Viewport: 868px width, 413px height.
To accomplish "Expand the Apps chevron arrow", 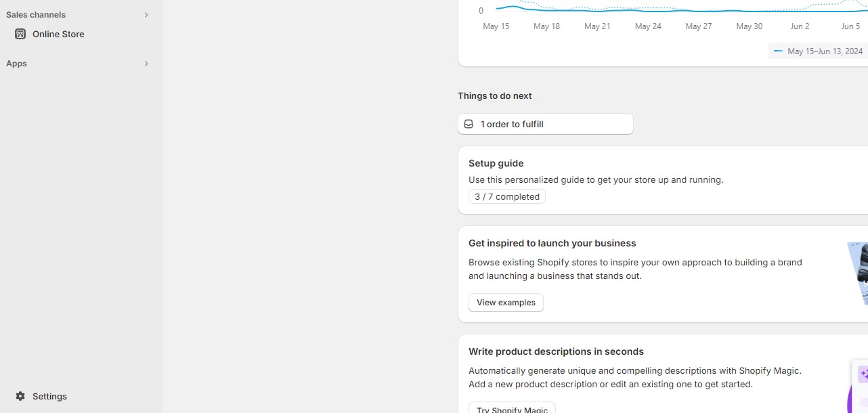I will (146, 64).
